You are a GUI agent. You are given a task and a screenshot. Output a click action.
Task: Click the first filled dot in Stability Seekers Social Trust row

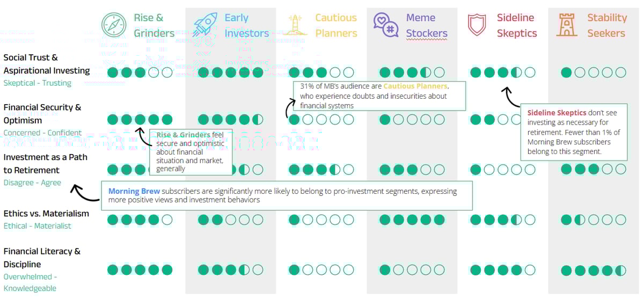tap(566, 72)
